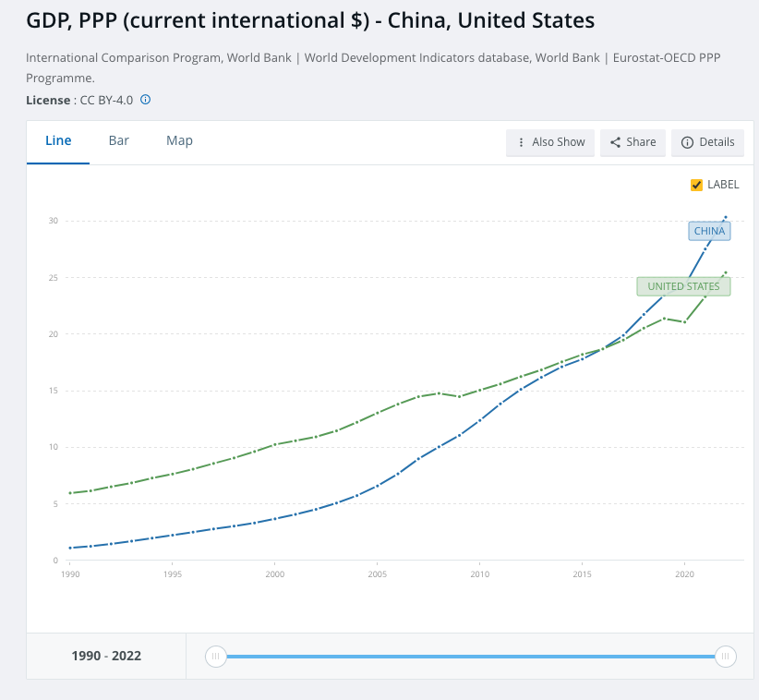Open the Also Show dropdown

[x=550, y=142]
